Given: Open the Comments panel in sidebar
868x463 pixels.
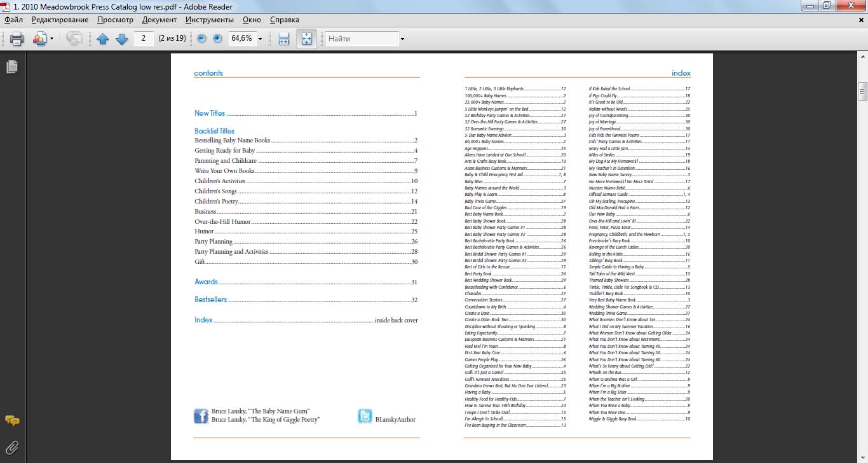Looking at the screenshot, I should tap(12, 420).
